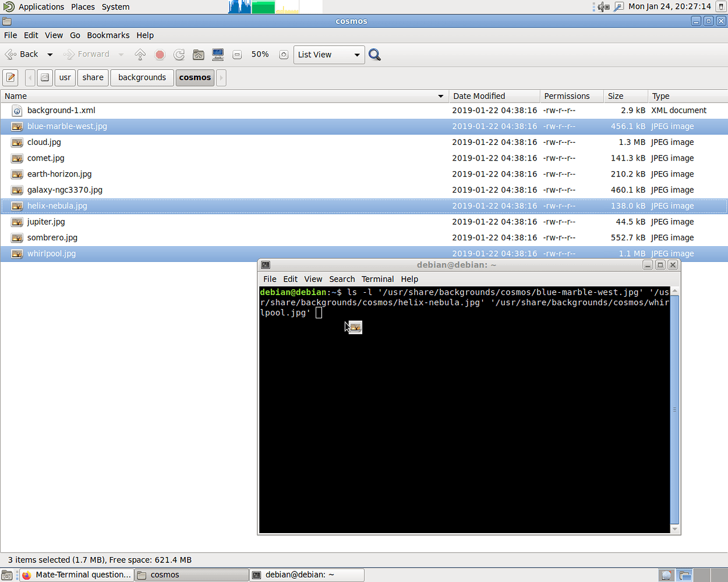The width and height of the screenshot is (728, 582).
Task: Open Computer from the toolbar icon
Action: click(217, 54)
